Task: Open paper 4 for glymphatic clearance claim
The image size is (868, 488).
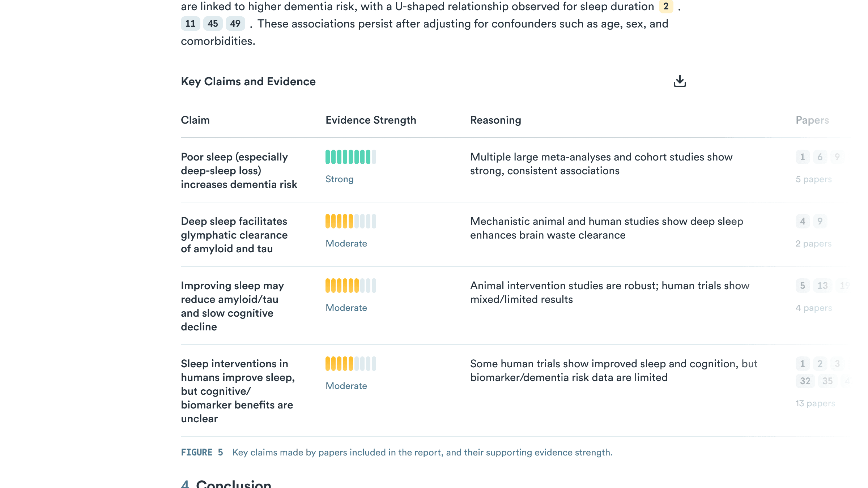Action: click(x=802, y=221)
